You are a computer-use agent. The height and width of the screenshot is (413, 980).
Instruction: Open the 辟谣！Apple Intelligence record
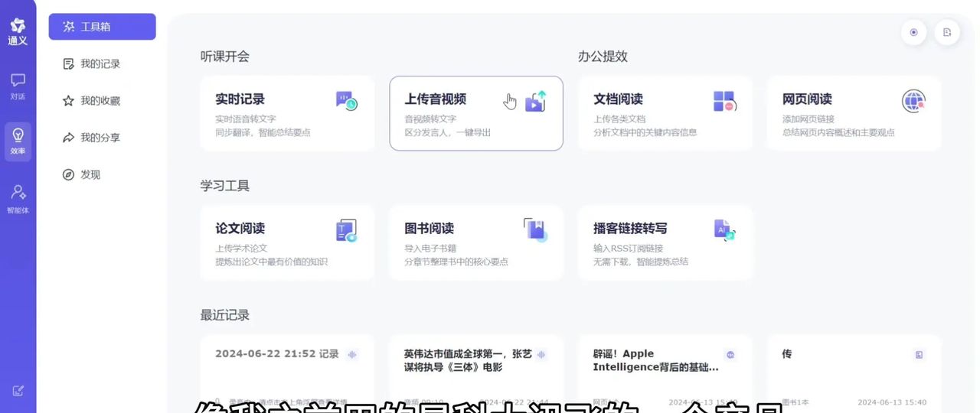click(x=665, y=373)
